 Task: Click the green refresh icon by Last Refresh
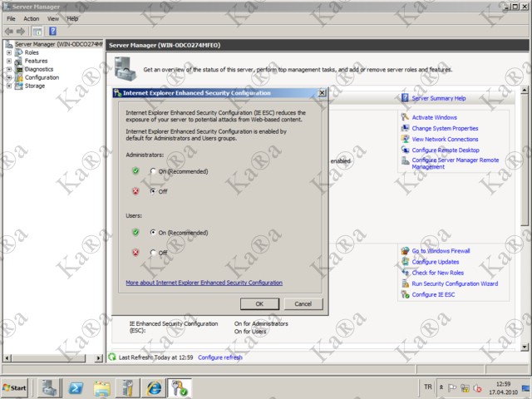[112, 357]
